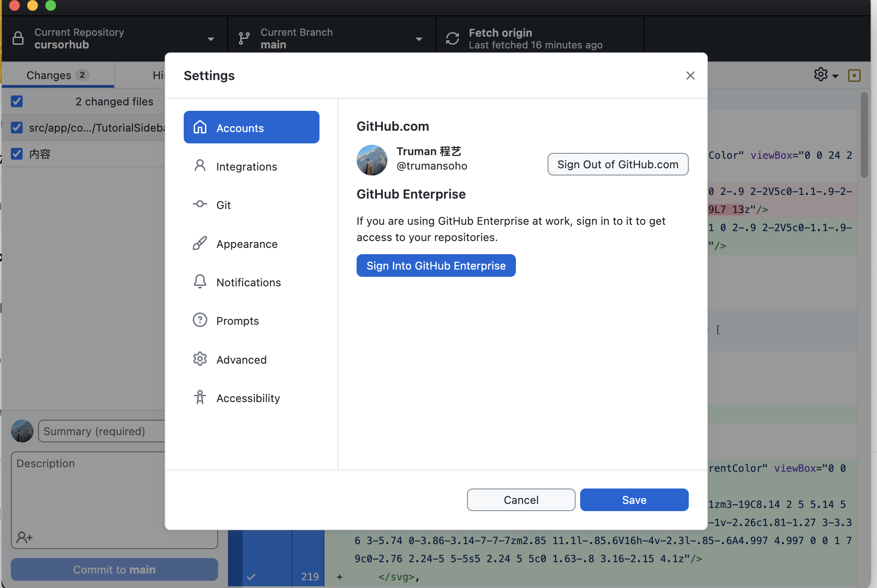
Task: Expand the Current Branch dropdown arrow
Action: click(419, 39)
